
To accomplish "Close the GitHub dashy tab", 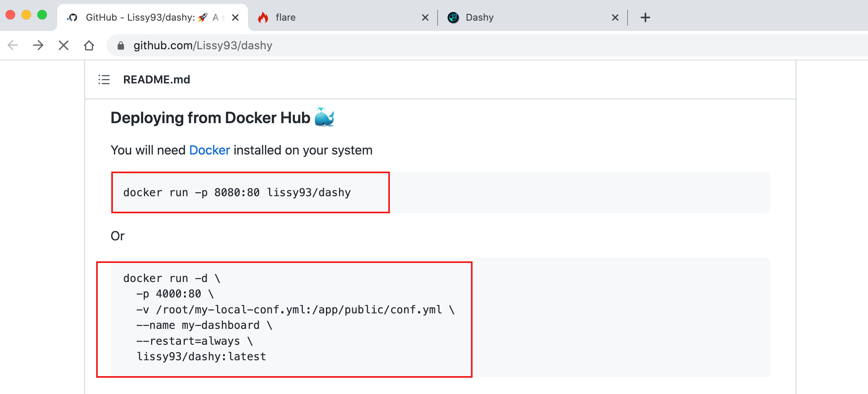I will click(x=235, y=17).
